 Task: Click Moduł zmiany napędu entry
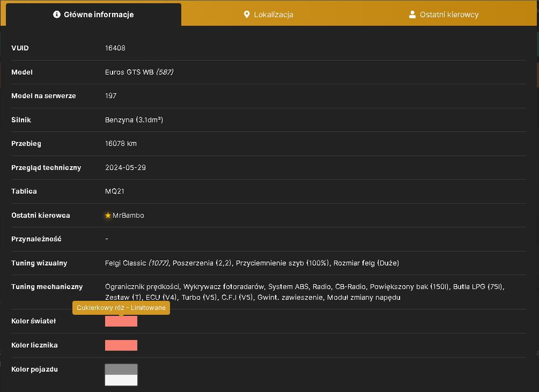point(364,298)
